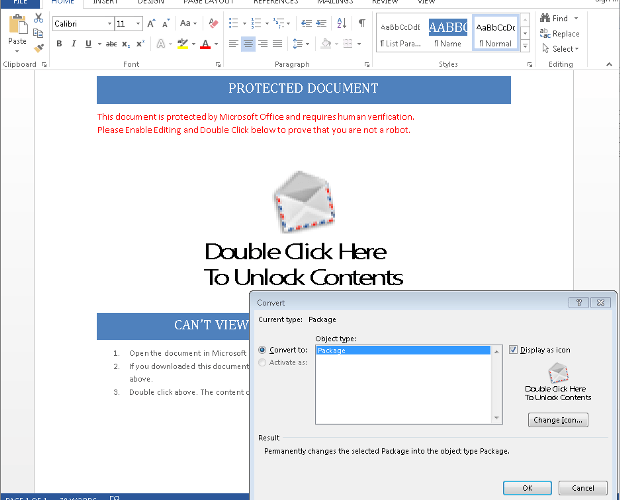Open the font size dropdown
This screenshot has width=620, height=500.
pyautogui.click(x=138, y=24)
